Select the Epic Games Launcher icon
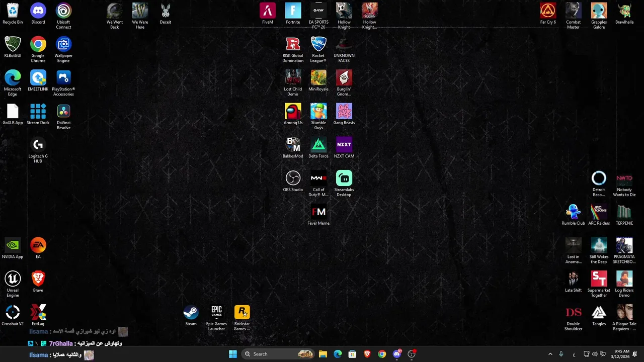Screen dimensions: 644x362 pyautogui.click(x=216, y=318)
